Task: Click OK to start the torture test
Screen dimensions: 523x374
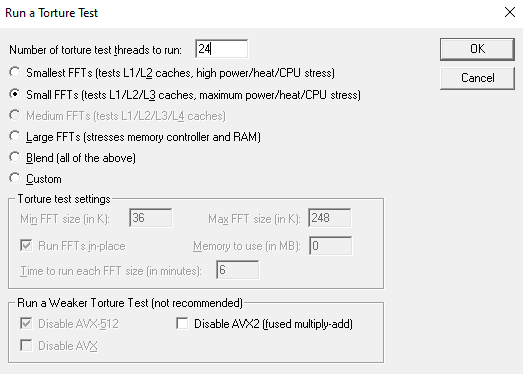Action: (477, 49)
